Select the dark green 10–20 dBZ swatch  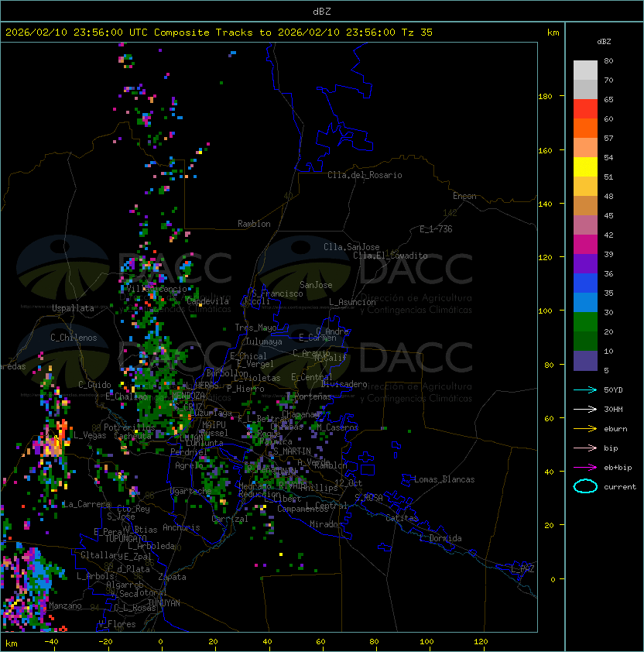585,341
